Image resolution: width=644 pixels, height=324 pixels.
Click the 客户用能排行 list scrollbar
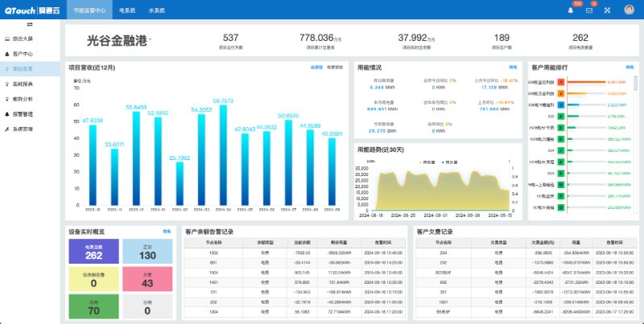636,84
